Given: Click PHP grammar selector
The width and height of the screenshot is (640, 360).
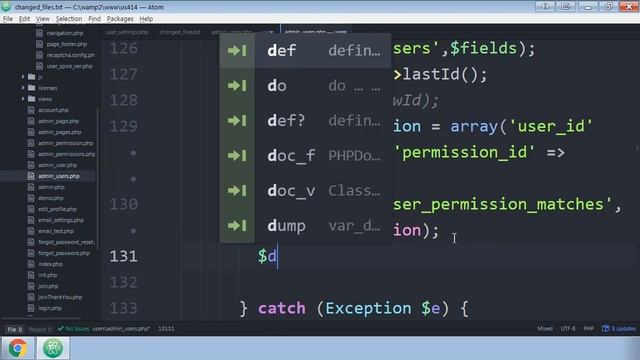Looking at the screenshot, I should click(589, 329).
